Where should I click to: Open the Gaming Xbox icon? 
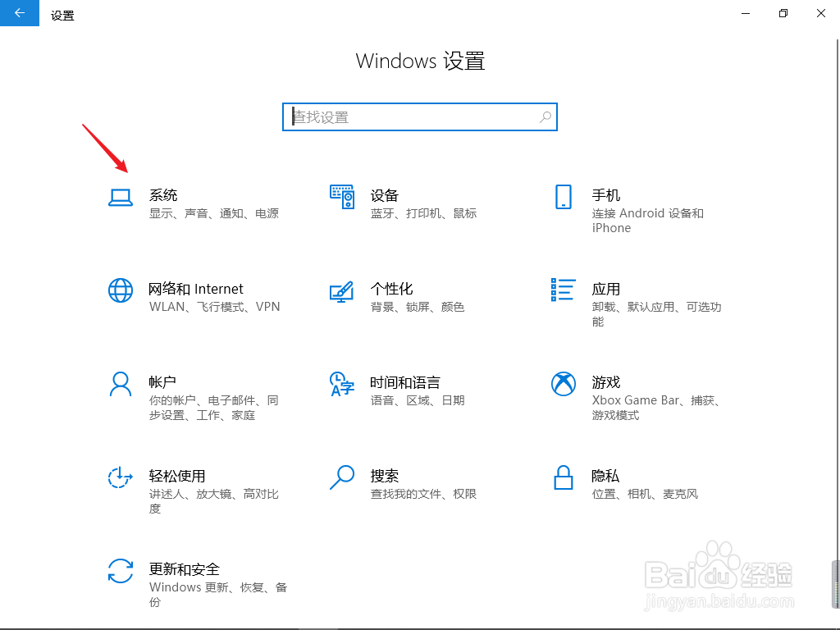(x=563, y=384)
